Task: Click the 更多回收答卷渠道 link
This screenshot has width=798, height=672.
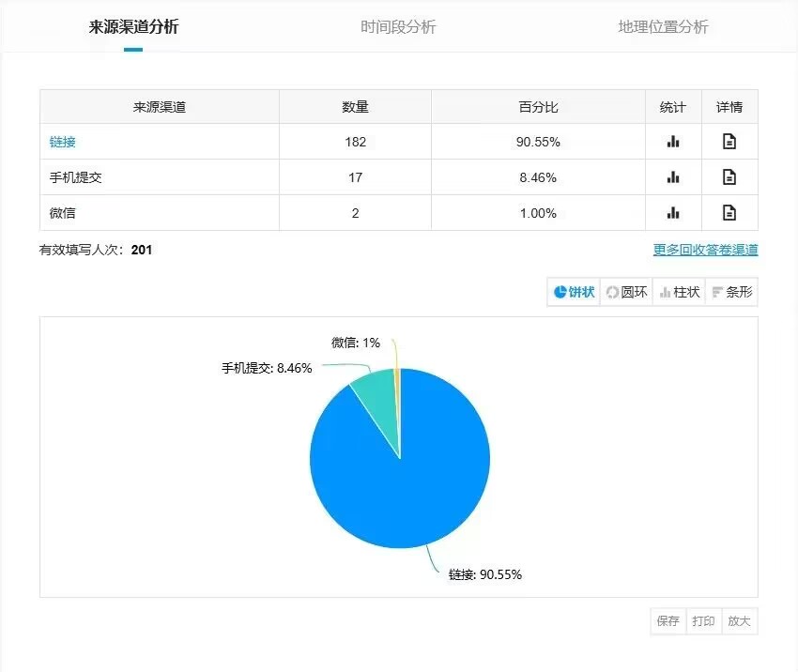Action: (x=705, y=250)
